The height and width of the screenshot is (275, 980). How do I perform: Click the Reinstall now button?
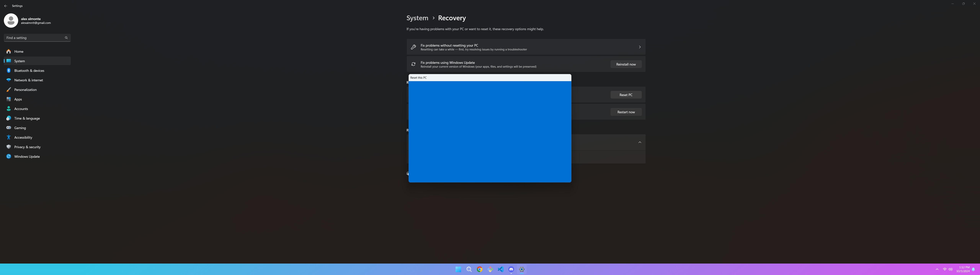point(626,64)
